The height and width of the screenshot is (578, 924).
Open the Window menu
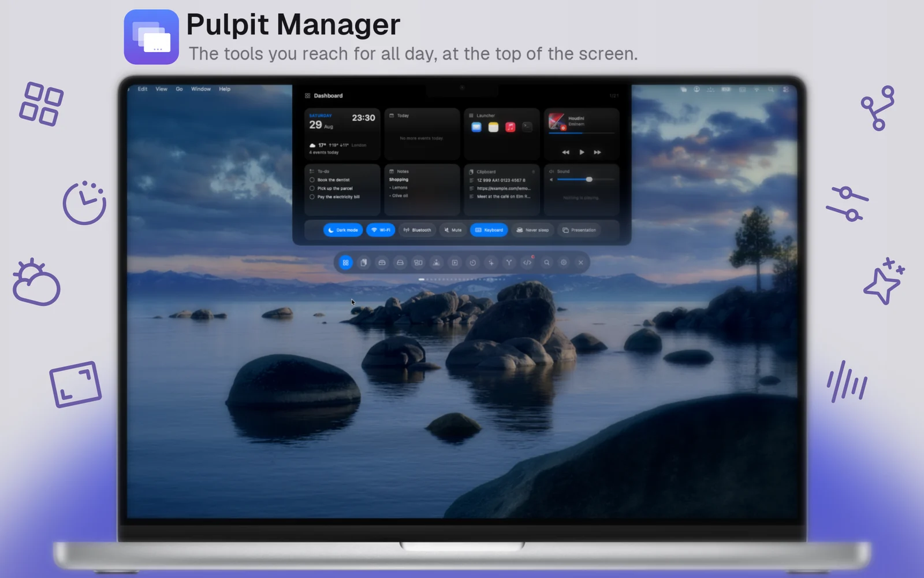point(201,89)
